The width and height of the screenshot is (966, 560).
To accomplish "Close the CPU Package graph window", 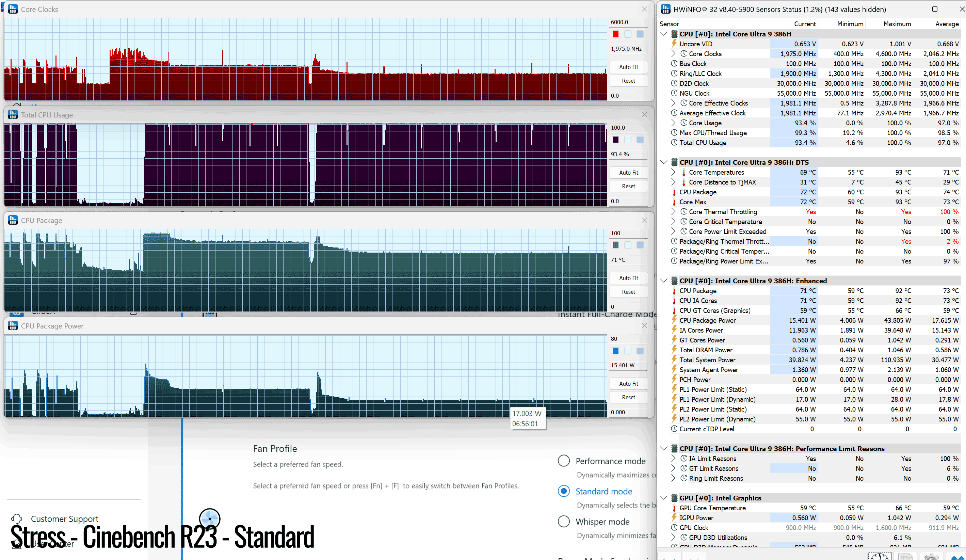I will click(x=644, y=220).
